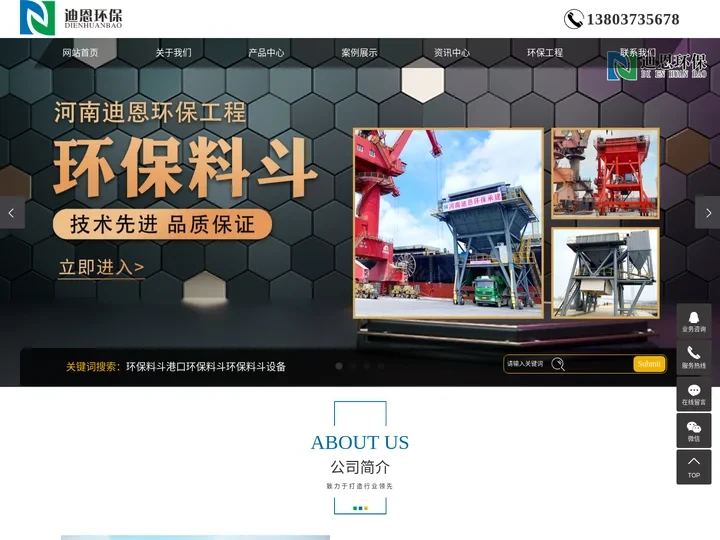
Task: Click 河南迪恩环保工程 banner heading
Action: [150, 112]
